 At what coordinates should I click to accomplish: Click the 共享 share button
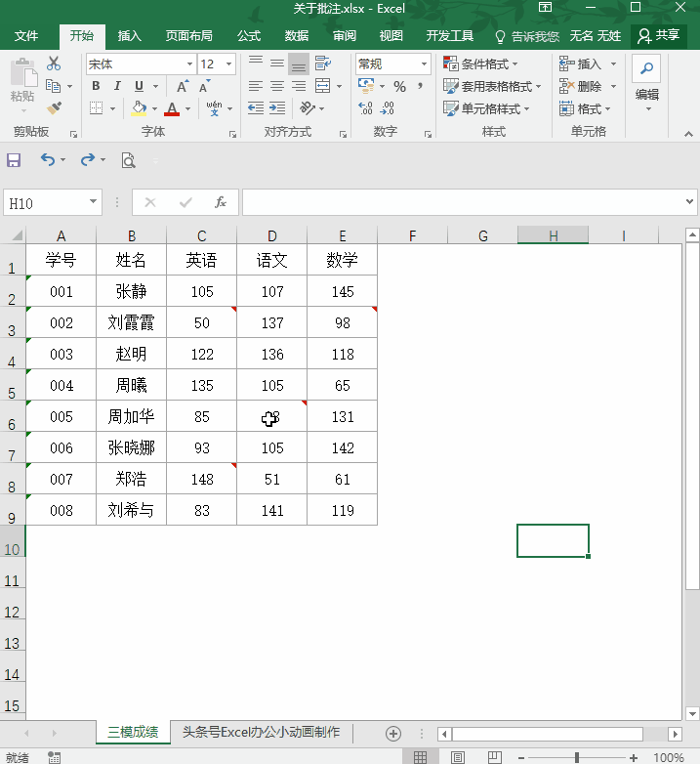(x=659, y=35)
